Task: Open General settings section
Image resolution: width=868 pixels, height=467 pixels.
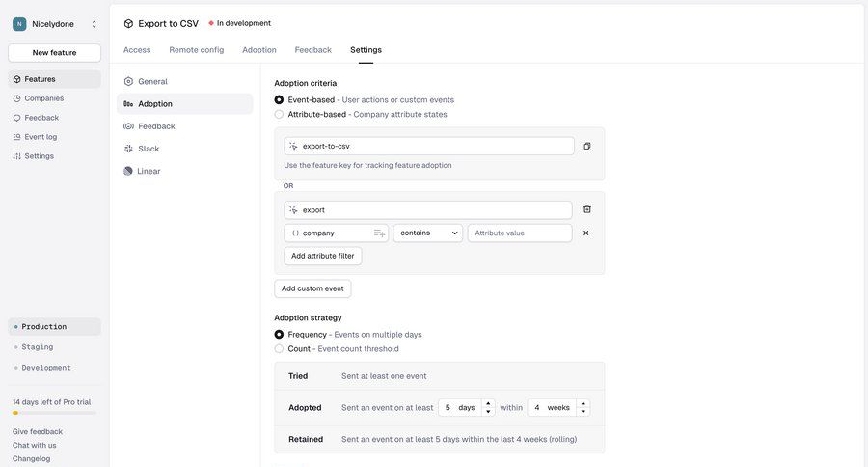Action: [x=185, y=81]
